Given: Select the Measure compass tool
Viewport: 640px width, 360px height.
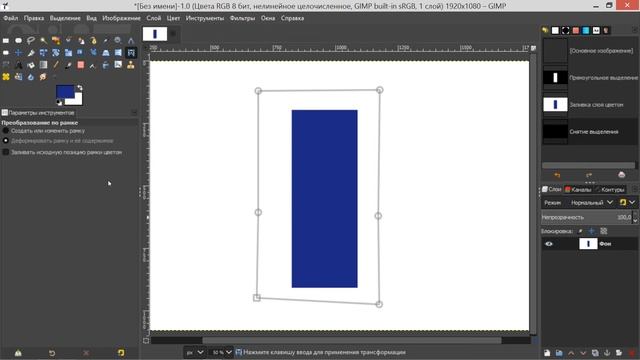Looking at the screenshot, I should (x=131, y=40).
